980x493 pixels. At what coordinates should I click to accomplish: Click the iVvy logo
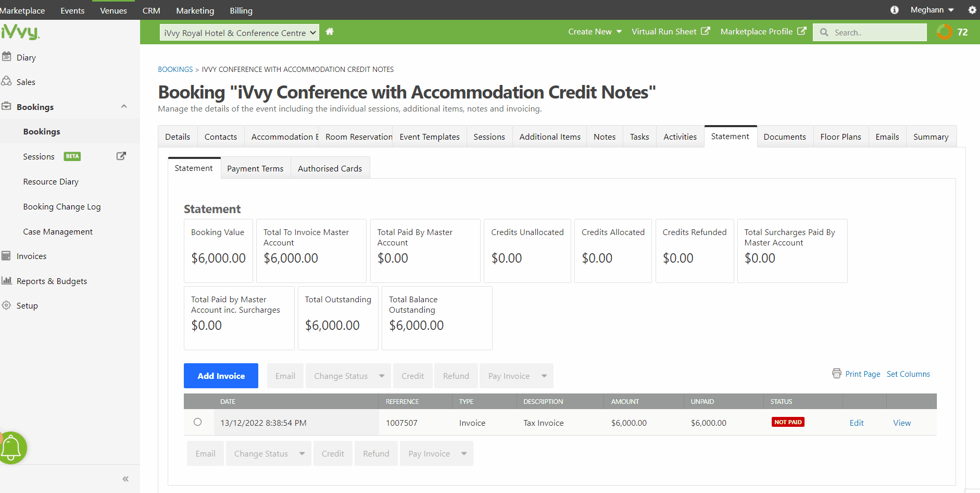tap(20, 32)
